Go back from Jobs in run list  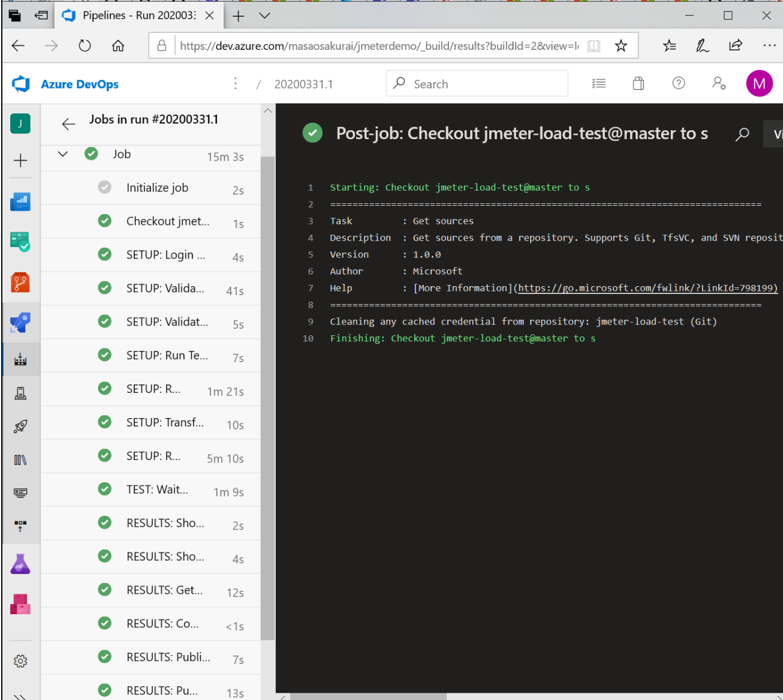click(69, 124)
